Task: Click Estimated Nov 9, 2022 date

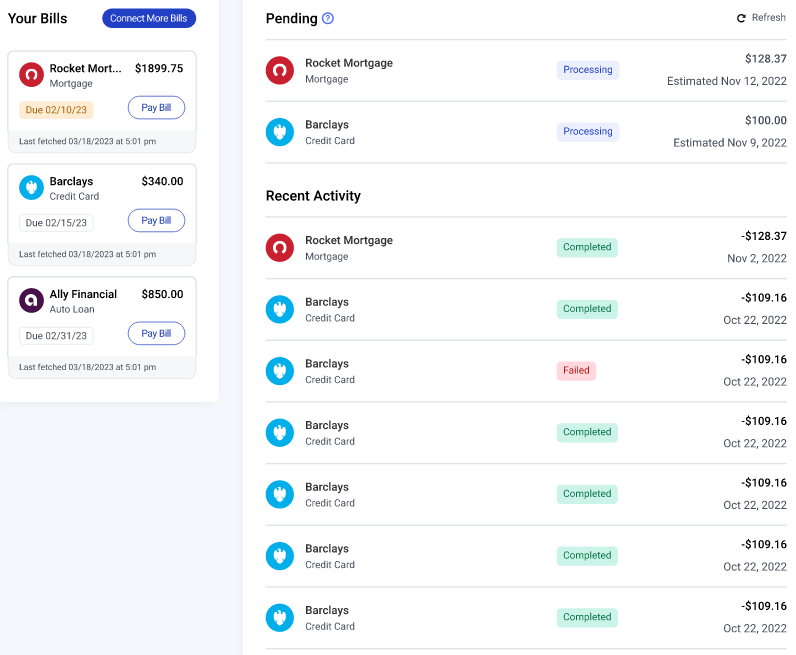Action: coord(730,143)
